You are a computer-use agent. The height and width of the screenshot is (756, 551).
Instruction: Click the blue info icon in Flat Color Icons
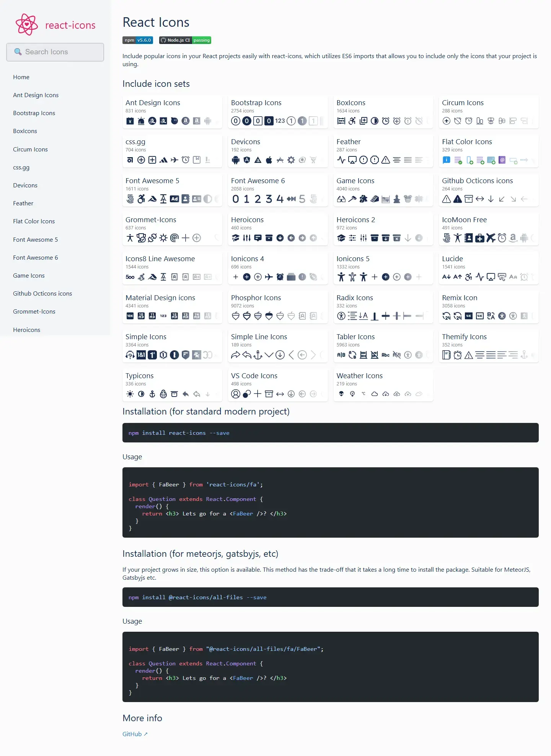tap(447, 160)
